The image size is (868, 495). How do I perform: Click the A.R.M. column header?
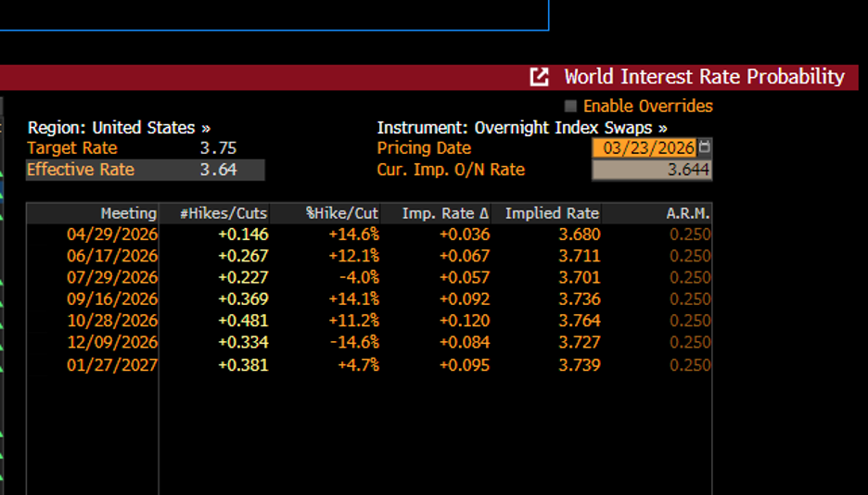[687, 213]
